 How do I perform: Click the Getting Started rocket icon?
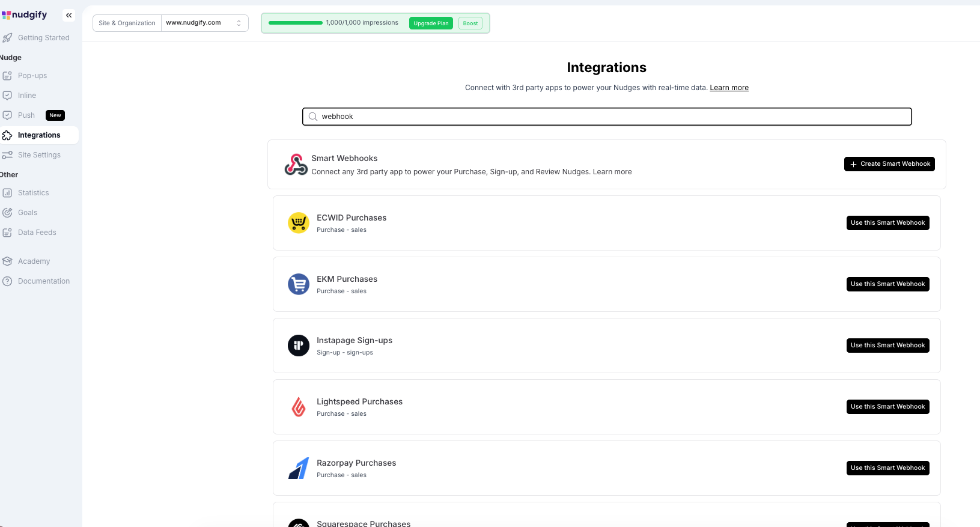tap(7, 38)
